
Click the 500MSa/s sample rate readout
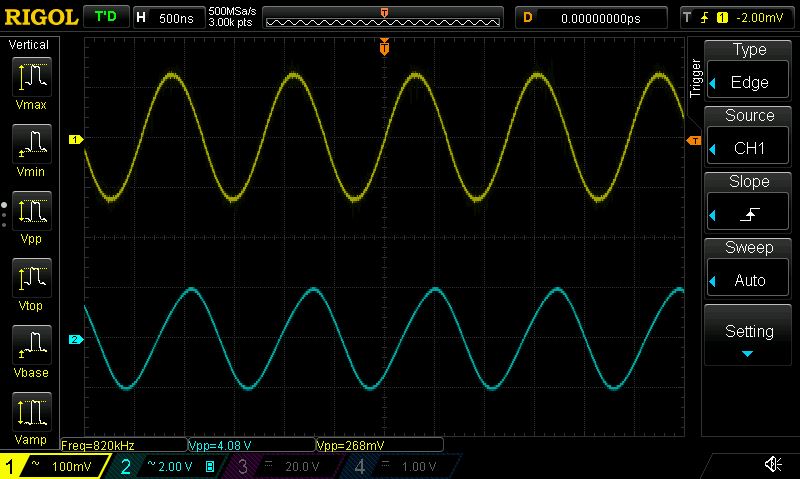coord(232,11)
